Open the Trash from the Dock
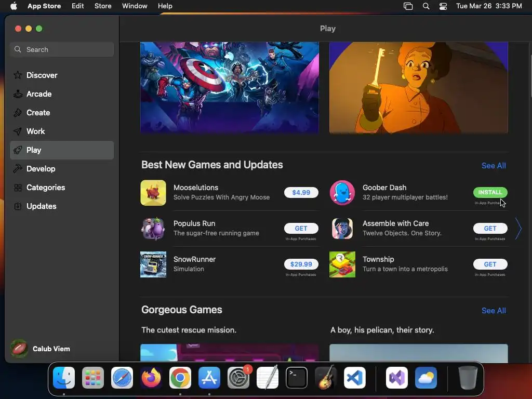Image resolution: width=532 pixels, height=399 pixels. (468, 378)
